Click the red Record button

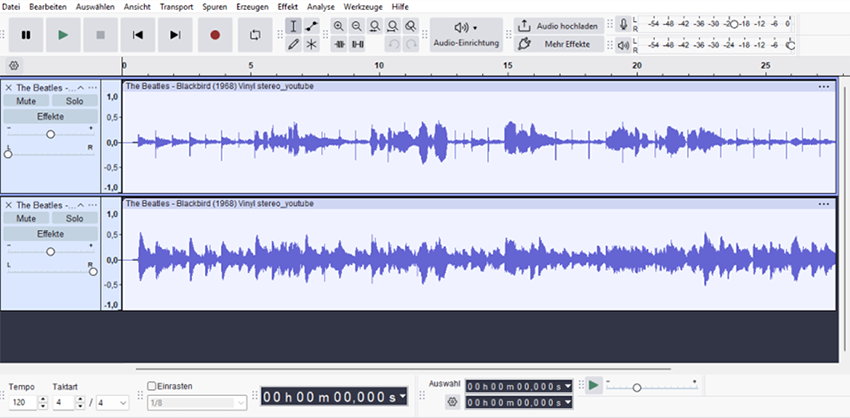pyautogui.click(x=214, y=35)
